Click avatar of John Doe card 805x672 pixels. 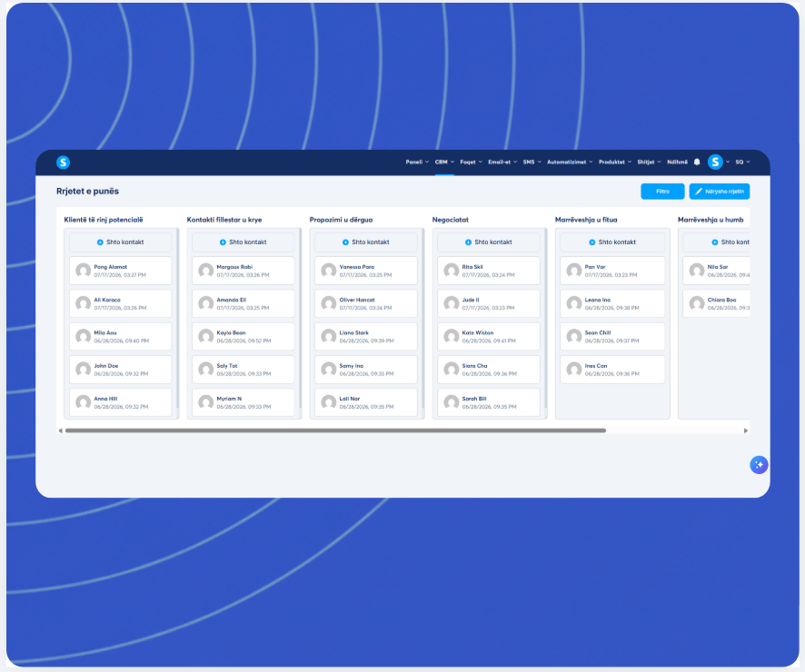click(84, 370)
